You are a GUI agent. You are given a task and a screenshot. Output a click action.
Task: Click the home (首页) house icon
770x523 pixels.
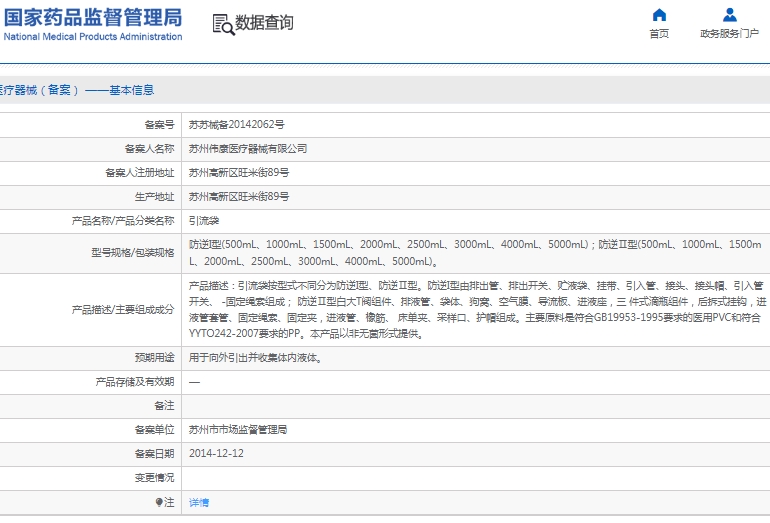click(x=659, y=15)
